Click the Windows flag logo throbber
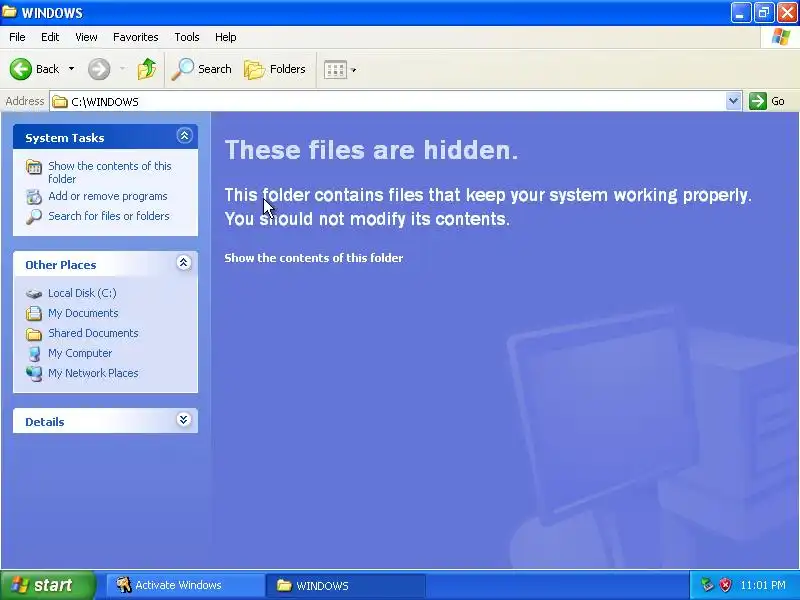This screenshot has height=600, width=800. [x=781, y=37]
